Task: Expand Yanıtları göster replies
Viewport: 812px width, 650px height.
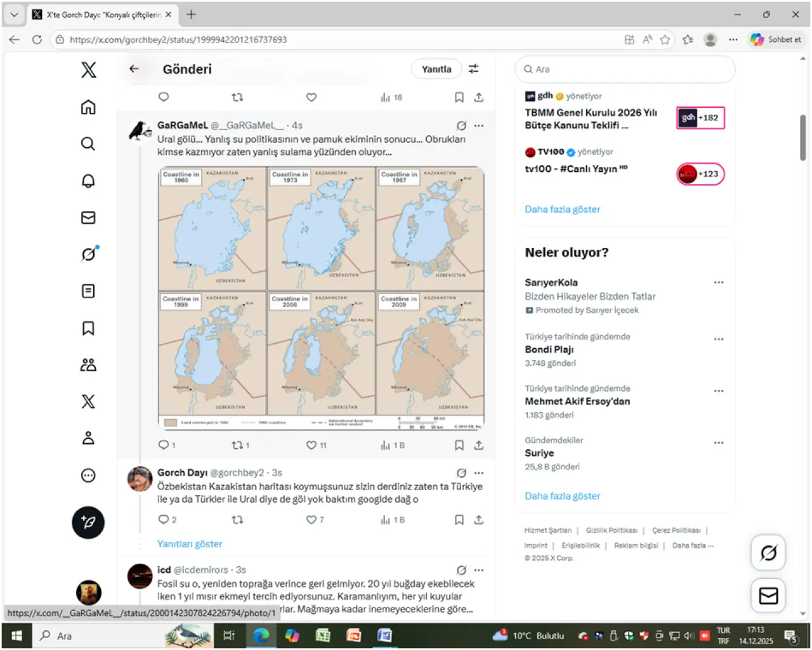Action: 190,544
